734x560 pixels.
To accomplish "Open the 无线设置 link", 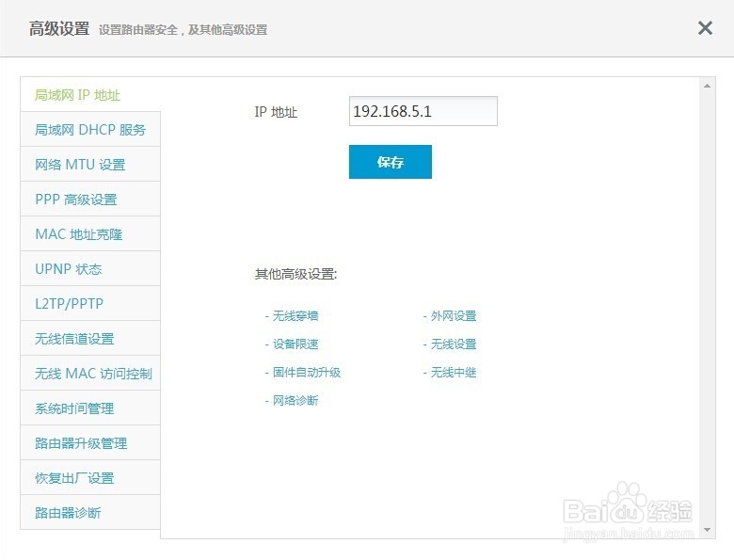I will pyautogui.click(x=454, y=344).
